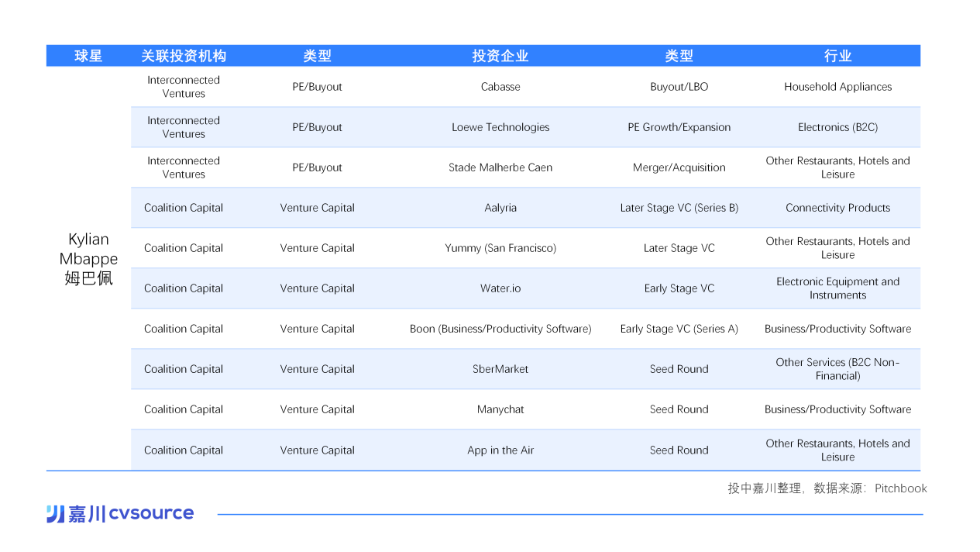Click Coalition Capital in the Manychat row
Screen dimensions: 980x552
tap(184, 409)
